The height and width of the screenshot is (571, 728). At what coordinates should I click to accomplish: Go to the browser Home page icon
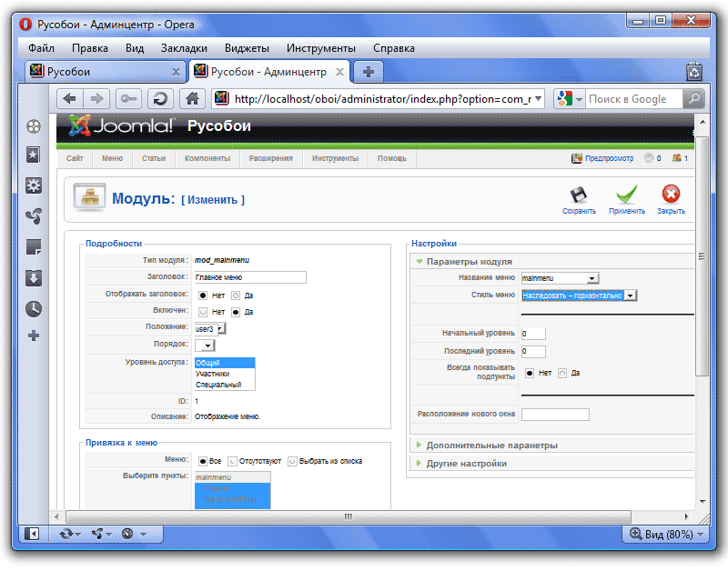[191, 99]
